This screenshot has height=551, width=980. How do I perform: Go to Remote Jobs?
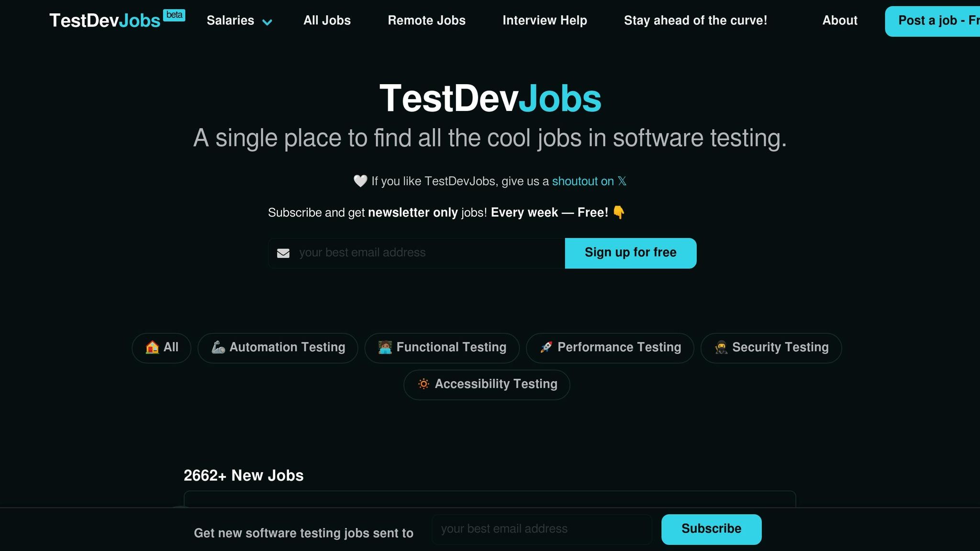pyautogui.click(x=426, y=21)
